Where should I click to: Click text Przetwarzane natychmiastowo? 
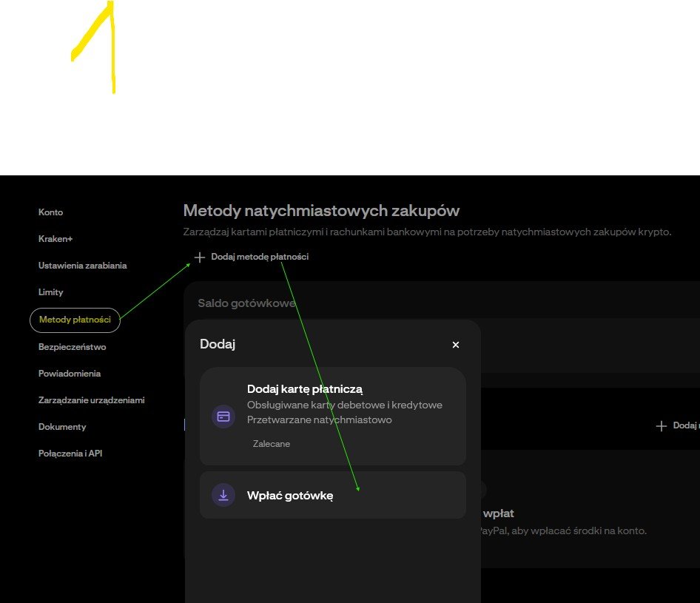(319, 420)
